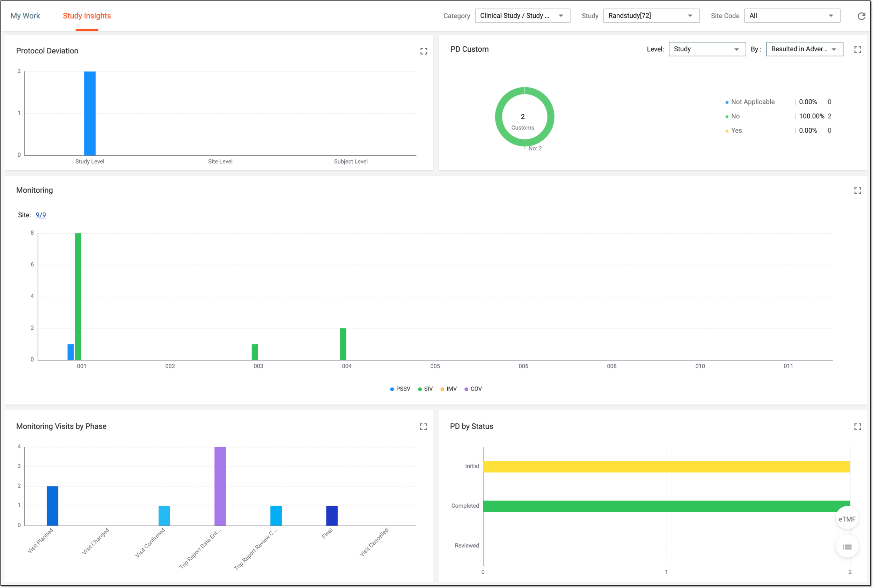Screen dimensions: 873x588
Task: Click the green SIV bar for site 004
Action: 343,344
